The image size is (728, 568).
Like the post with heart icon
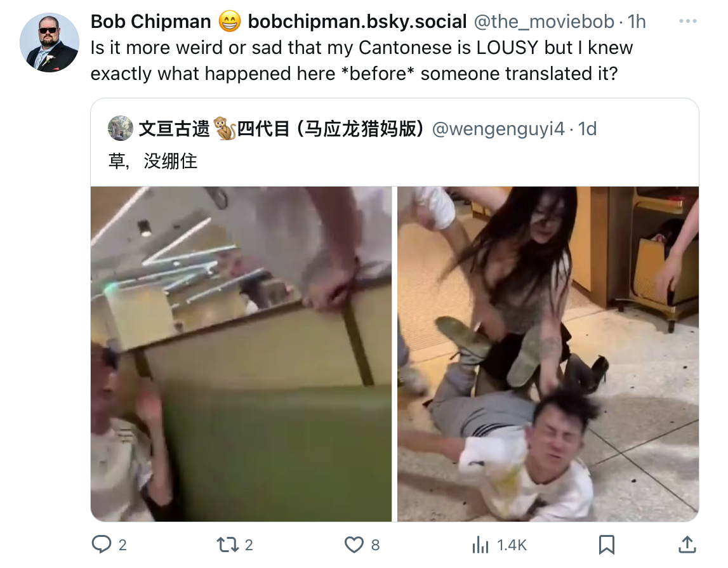click(x=354, y=545)
